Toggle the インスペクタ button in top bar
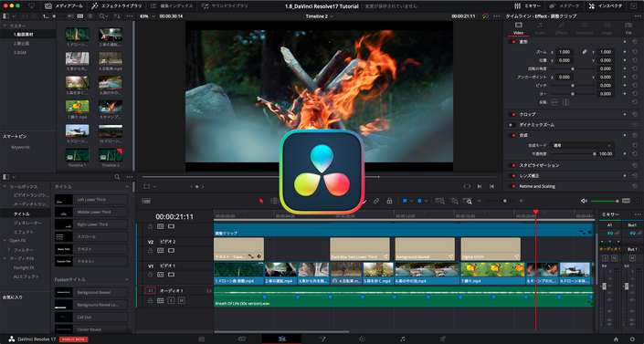This screenshot has height=344, width=644. 606,6
